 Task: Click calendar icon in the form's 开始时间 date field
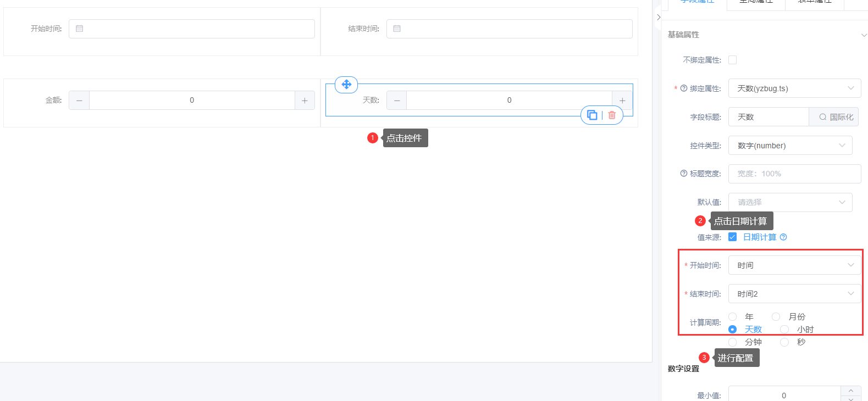coord(79,29)
